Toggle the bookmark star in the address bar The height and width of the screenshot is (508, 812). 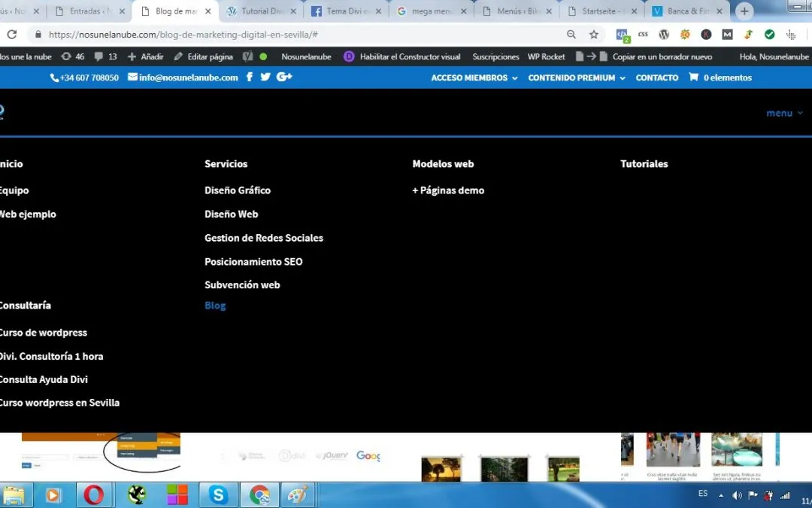(x=594, y=35)
